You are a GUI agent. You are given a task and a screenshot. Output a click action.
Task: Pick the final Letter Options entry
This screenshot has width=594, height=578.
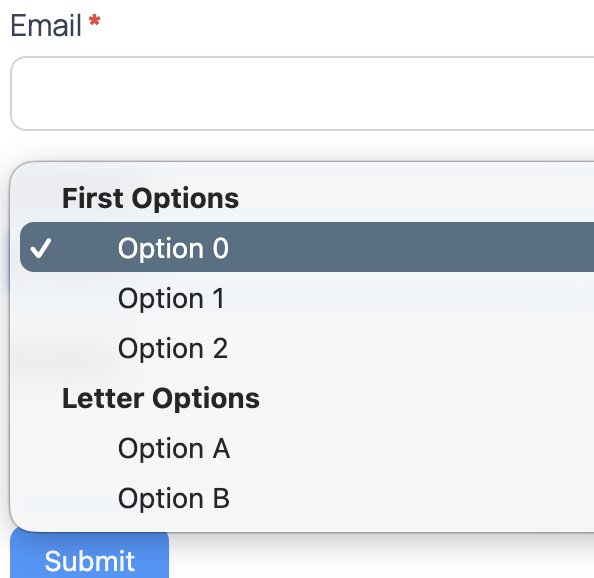click(307, 498)
